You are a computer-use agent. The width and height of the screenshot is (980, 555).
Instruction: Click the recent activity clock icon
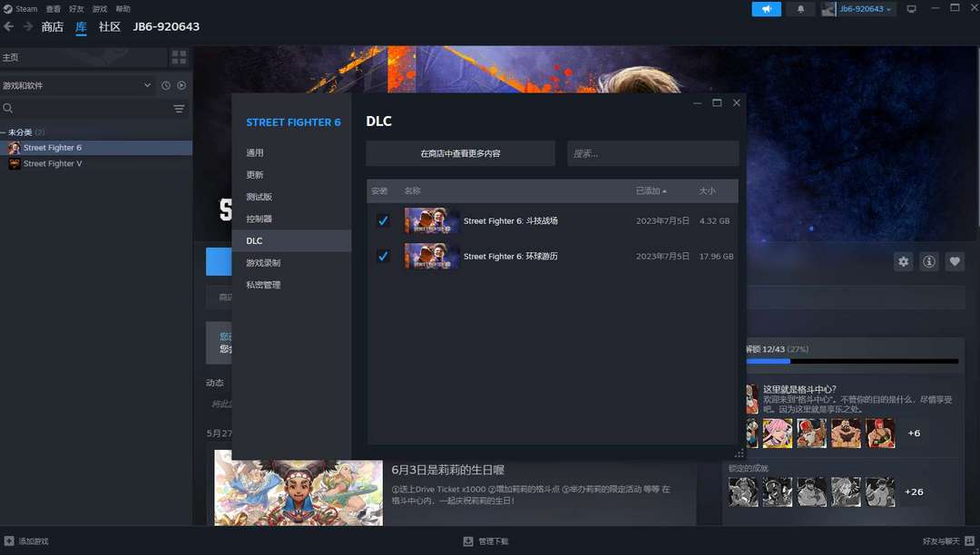point(166,85)
